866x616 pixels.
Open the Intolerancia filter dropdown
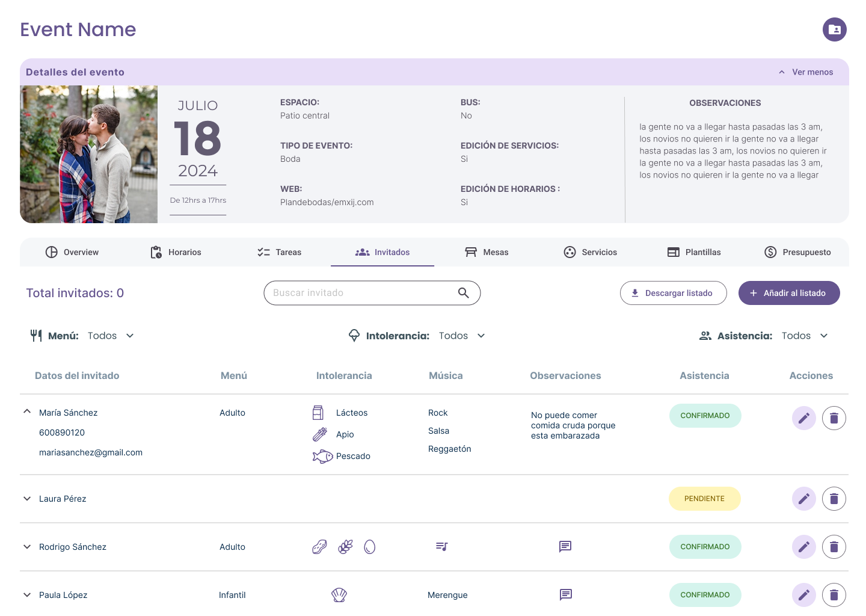(x=461, y=336)
